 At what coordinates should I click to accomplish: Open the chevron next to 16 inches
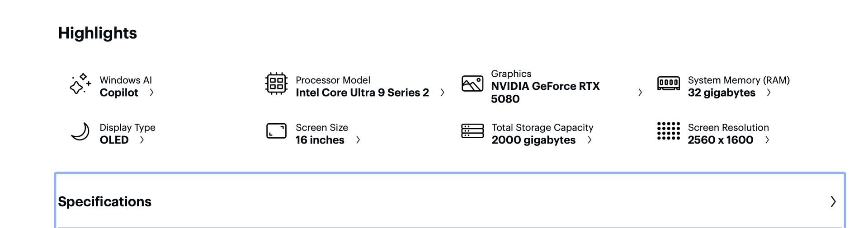tap(358, 140)
